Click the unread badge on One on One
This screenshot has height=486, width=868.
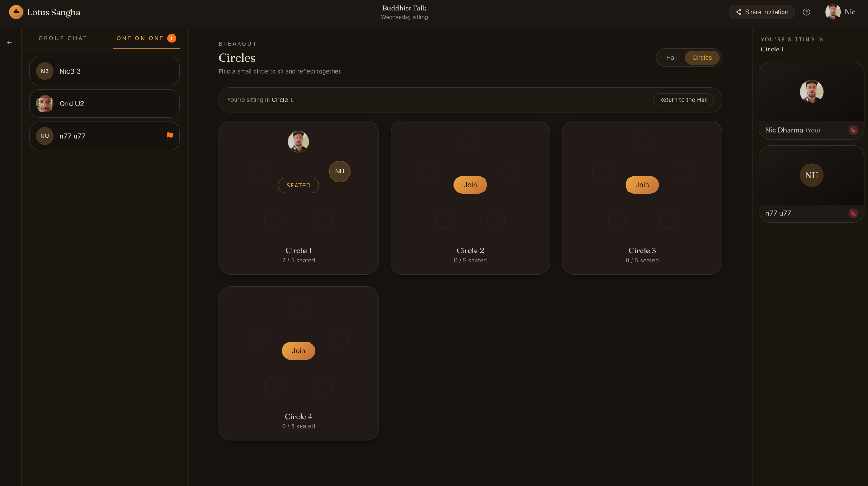point(172,38)
